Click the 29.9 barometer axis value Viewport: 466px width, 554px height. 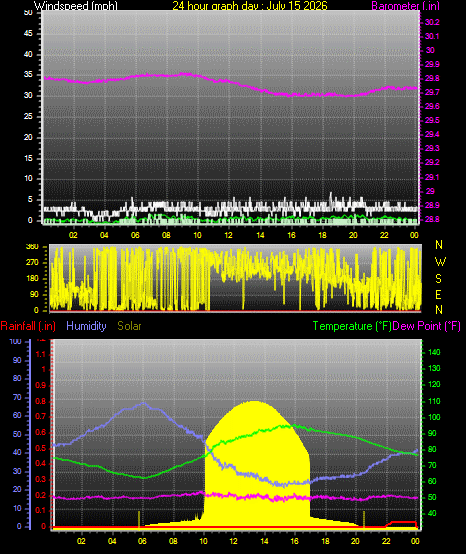coord(432,64)
